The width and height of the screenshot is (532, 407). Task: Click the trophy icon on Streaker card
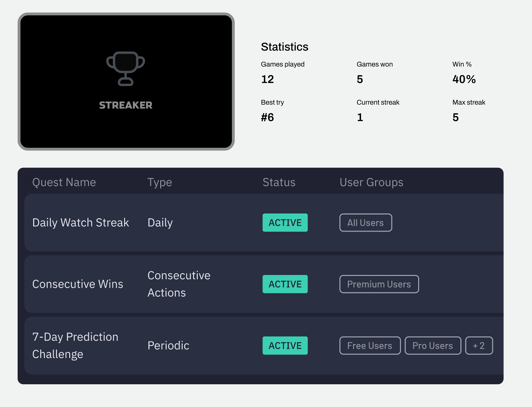tap(125, 69)
